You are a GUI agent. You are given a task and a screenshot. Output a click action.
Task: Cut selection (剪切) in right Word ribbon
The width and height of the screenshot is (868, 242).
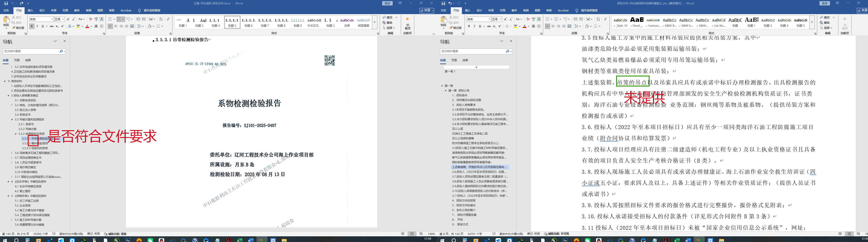454,18
